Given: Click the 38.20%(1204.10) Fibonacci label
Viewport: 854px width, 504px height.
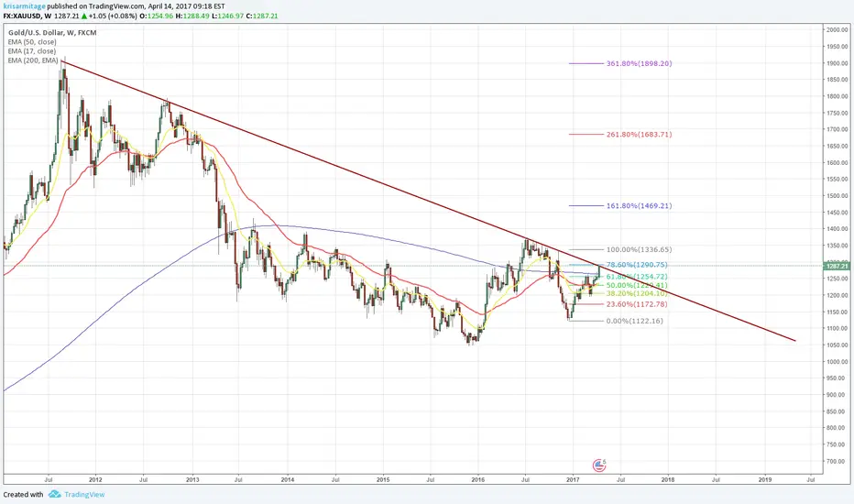Looking at the screenshot, I should tap(637, 293).
